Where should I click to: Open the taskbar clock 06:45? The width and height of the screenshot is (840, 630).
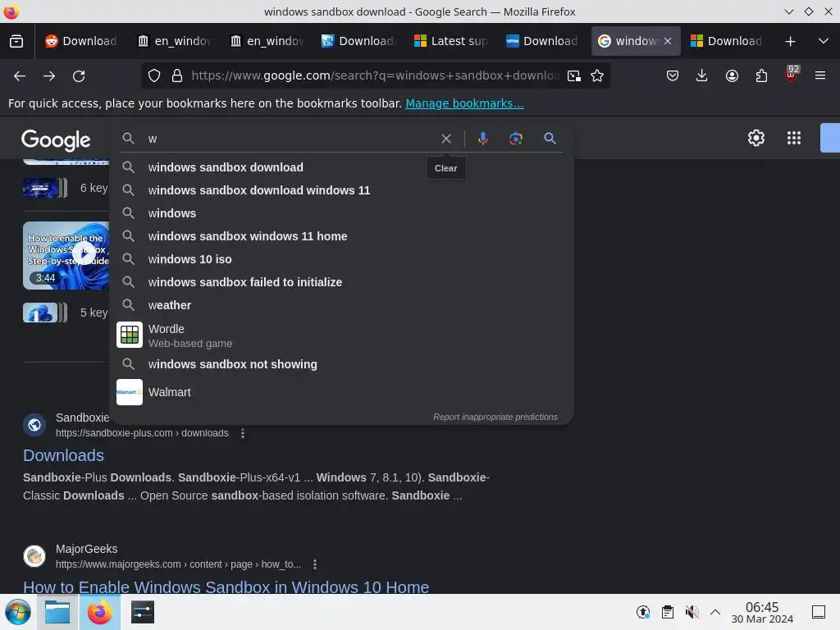coord(762,612)
